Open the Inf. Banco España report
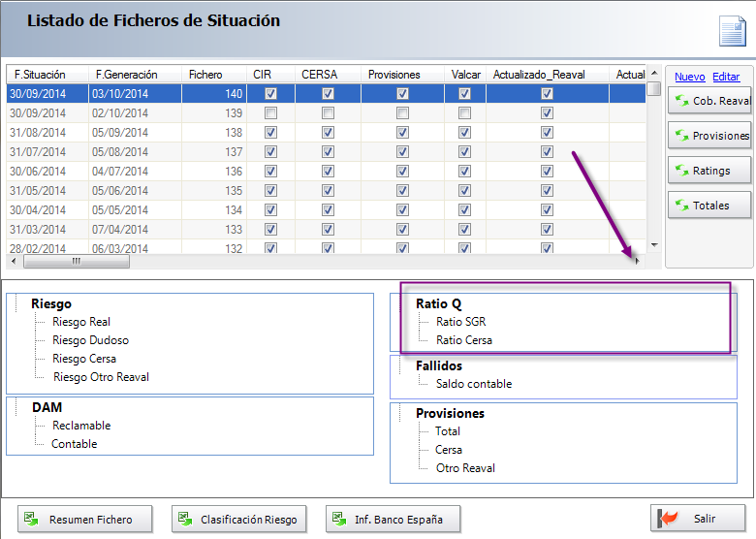 [393, 520]
